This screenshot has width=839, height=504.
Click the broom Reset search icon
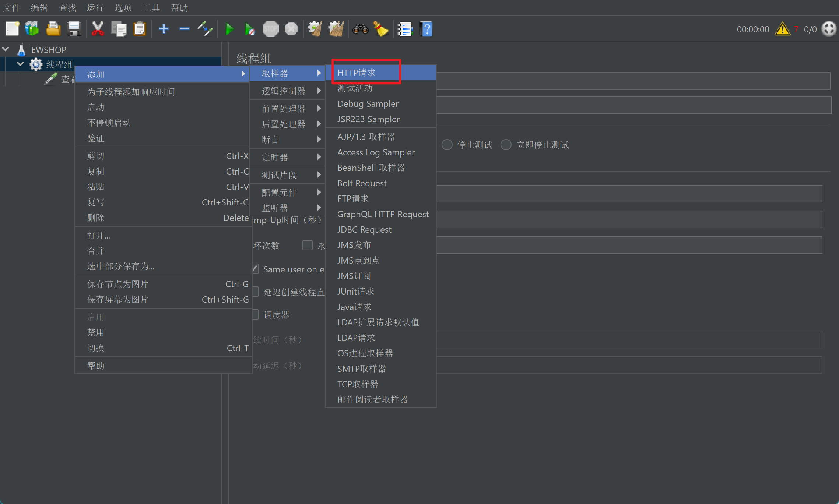click(x=381, y=29)
